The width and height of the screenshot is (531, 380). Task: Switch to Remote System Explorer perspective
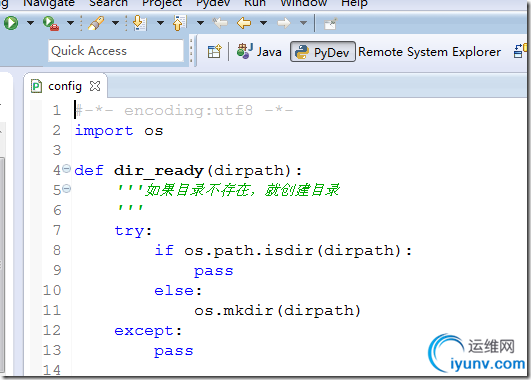coord(429,52)
